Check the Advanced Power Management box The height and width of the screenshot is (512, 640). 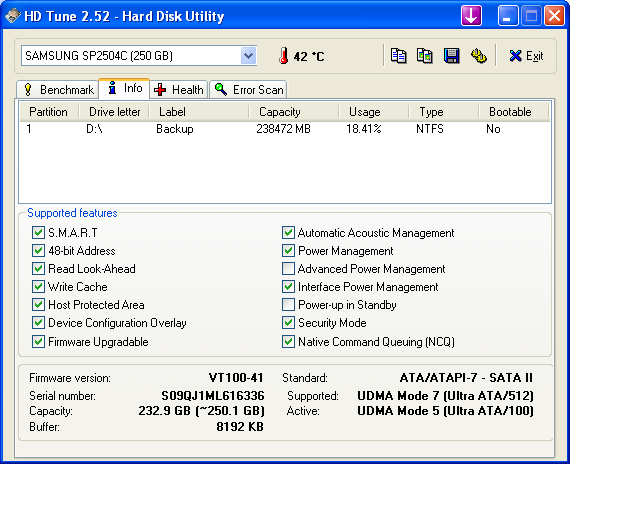(x=288, y=269)
